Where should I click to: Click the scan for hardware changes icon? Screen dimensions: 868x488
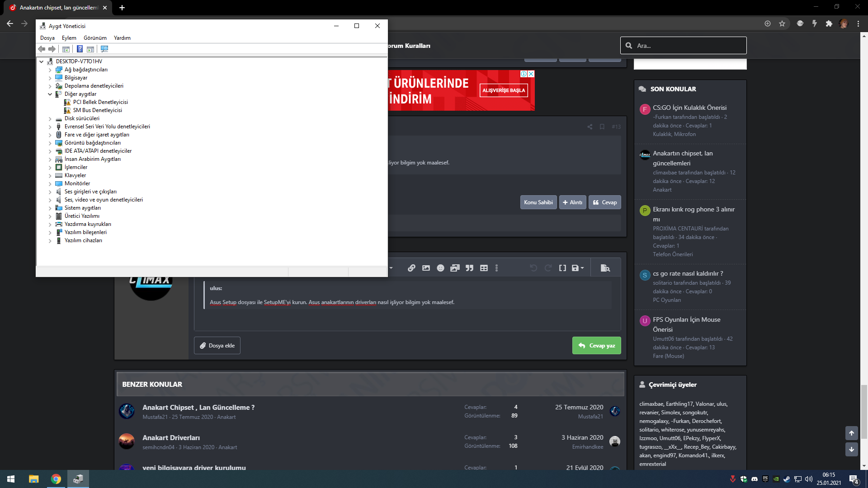[104, 49]
